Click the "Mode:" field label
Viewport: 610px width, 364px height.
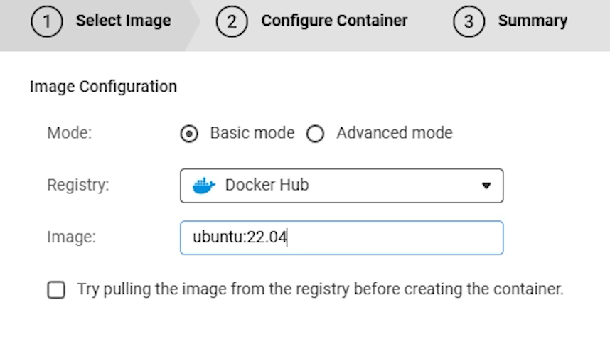tap(69, 133)
